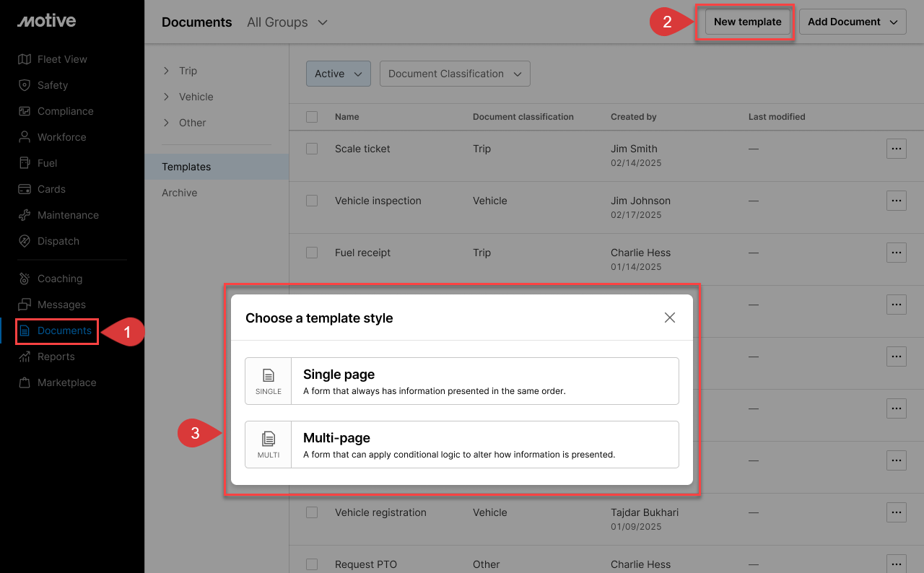Select Templates in the left panel
The image size is (924, 573).
(186, 167)
